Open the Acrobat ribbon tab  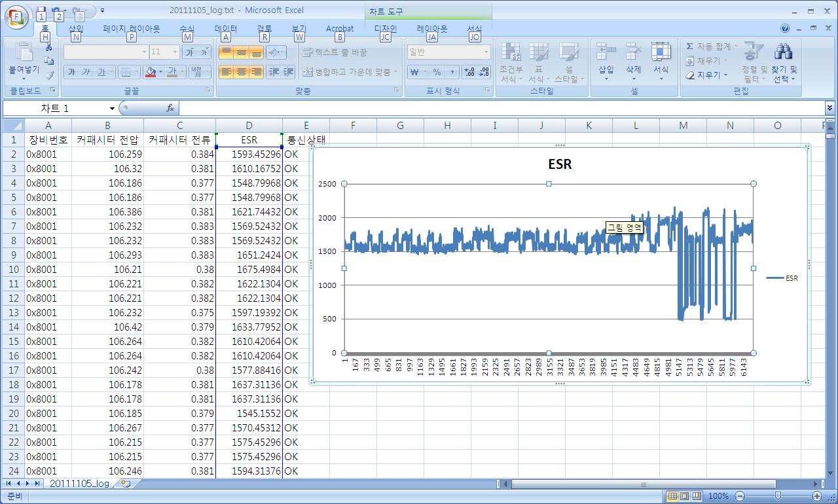point(340,29)
